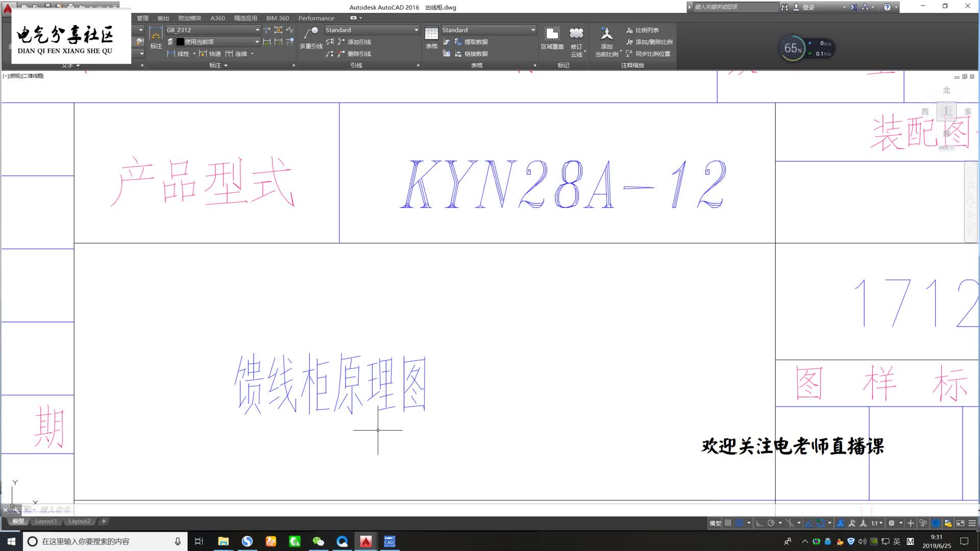The height and width of the screenshot is (551, 980).
Task: Open 比例列表 scale list
Action: click(x=642, y=30)
